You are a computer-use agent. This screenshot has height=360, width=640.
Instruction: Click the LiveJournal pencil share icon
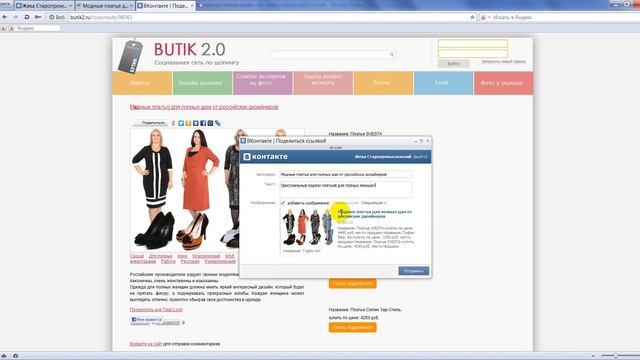click(x=218, y=123)
